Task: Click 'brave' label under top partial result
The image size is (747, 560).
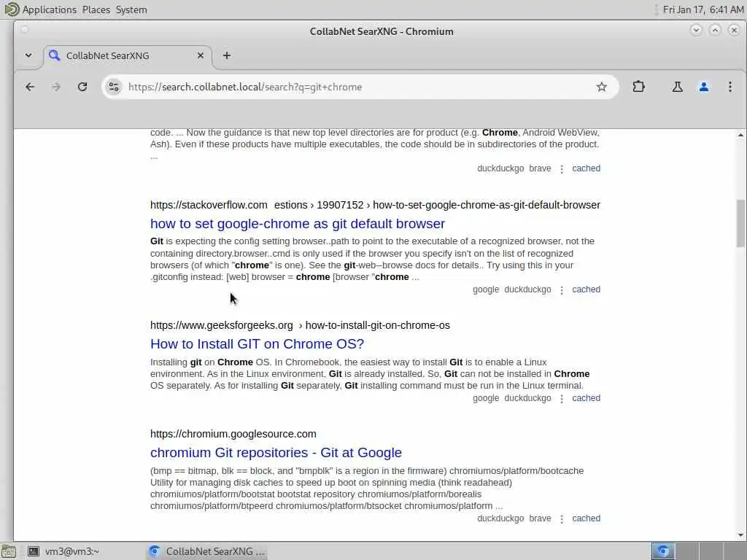Action: coord(540,168)
